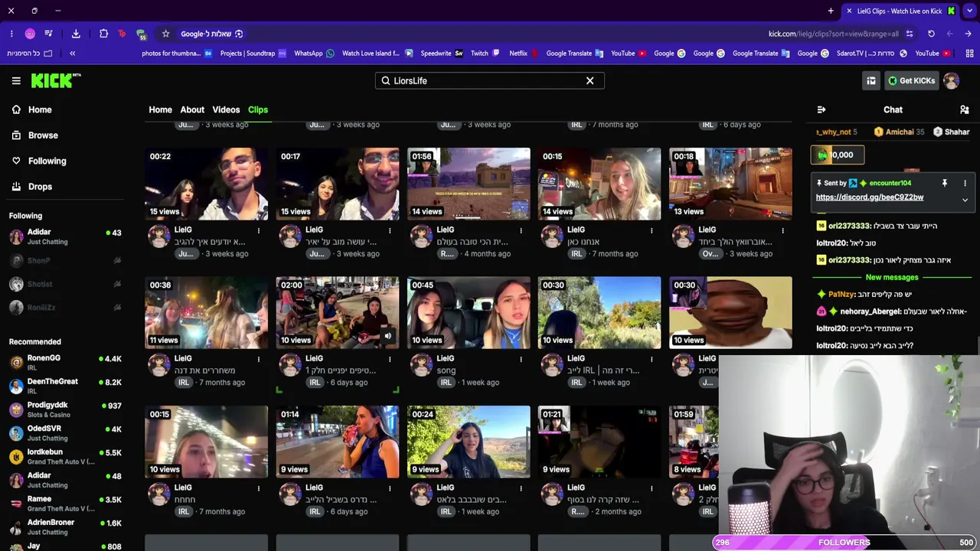Click the followers goal progress bar

point(844,542)
